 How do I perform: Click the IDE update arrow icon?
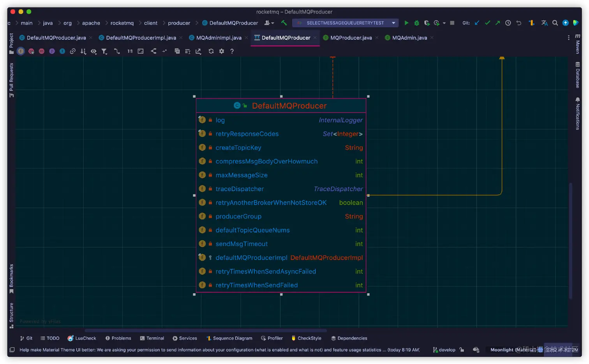[x=565, y=23]
